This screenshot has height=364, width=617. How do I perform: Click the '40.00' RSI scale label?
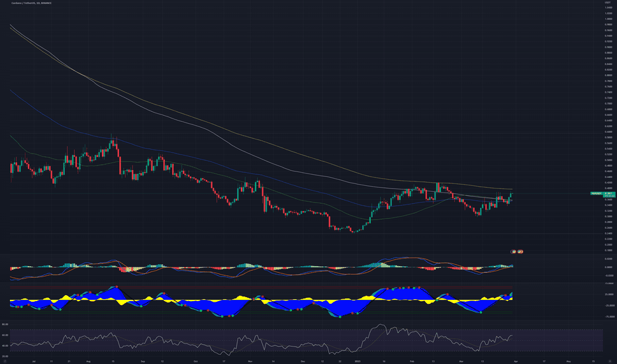pos(5,346)
